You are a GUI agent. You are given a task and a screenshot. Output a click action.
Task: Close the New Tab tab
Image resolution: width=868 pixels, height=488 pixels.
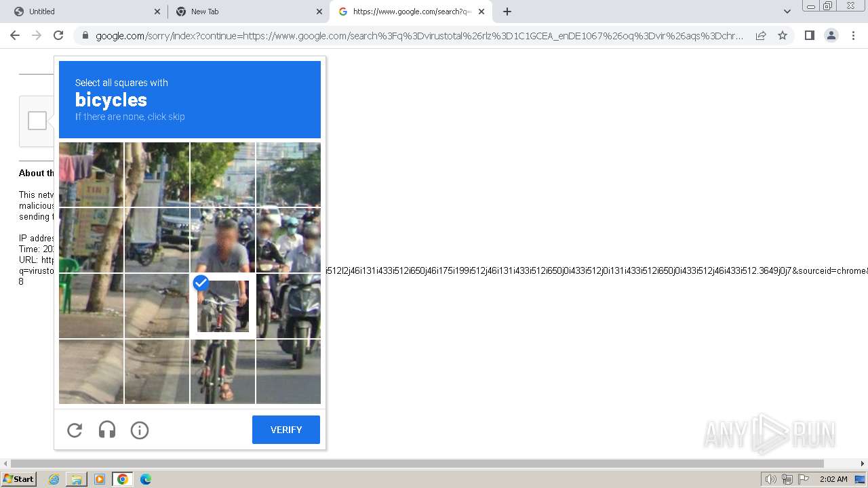click(x=319, y=12)
